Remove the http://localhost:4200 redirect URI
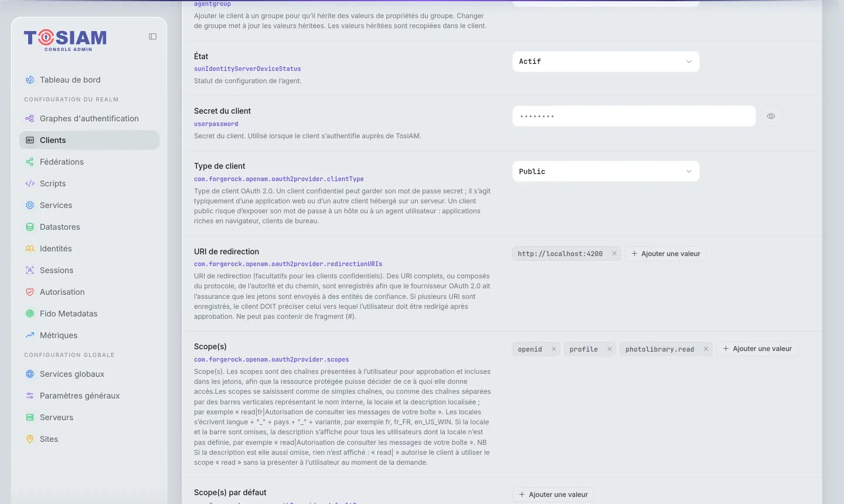This screenshot has width=844, height=504. coord(614,254)
